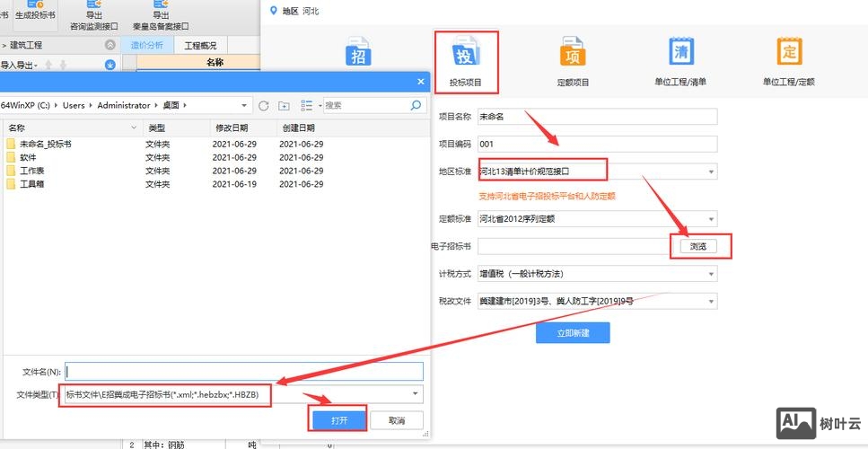Click the view mode icon in file dialog
The width and height of the screenshot is (868, 449).
tap(307, 105)
